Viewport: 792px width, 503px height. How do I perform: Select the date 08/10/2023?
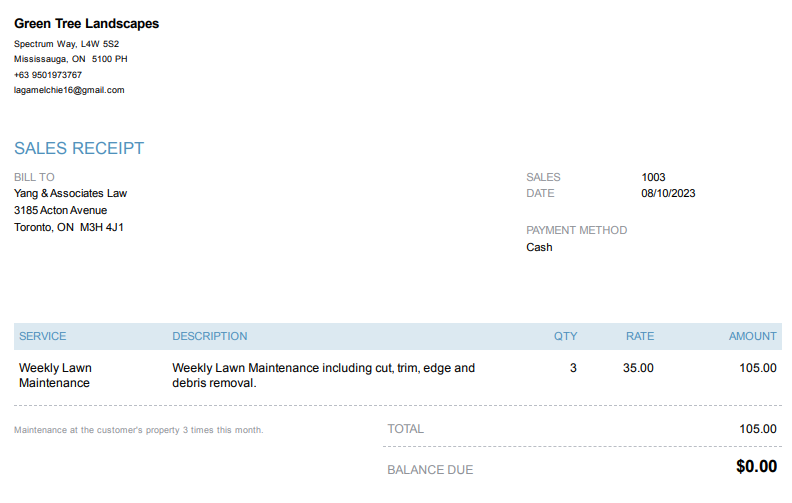click(x=668, y=193)
